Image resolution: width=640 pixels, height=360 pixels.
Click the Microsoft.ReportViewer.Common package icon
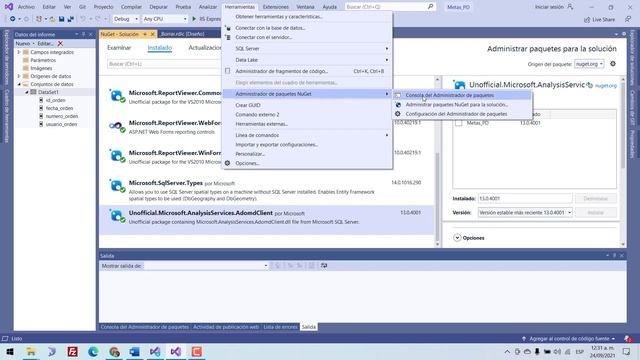click(117, 96)
